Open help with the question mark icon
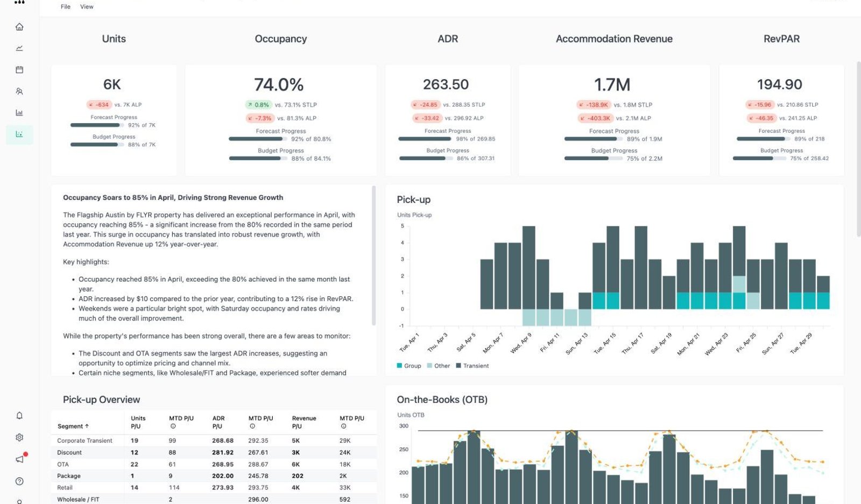The width and height of the screenshot is (861, 504). (x=19, y=481)
